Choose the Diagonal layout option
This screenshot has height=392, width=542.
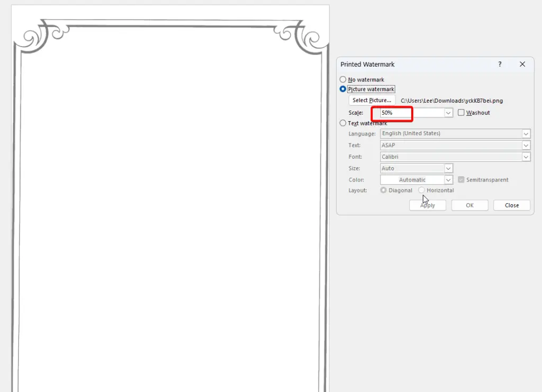coord(383,190)
